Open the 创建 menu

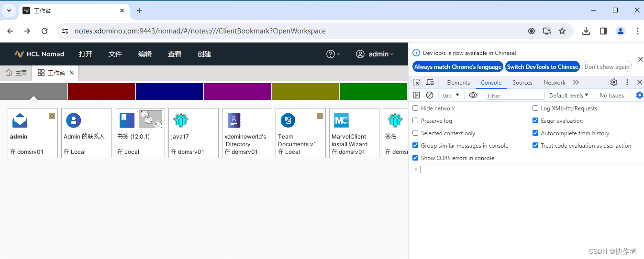[x=204, y=54]
